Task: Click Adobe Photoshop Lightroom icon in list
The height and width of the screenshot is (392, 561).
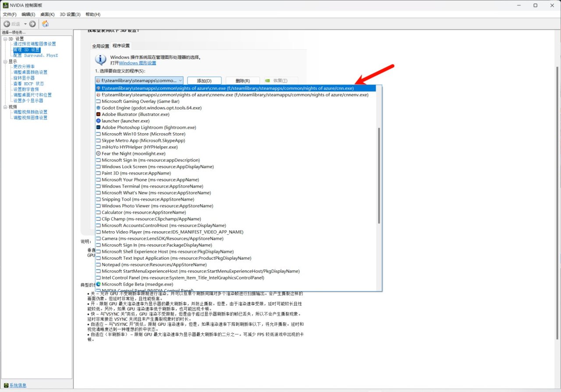Action: [x=98, y=127]
